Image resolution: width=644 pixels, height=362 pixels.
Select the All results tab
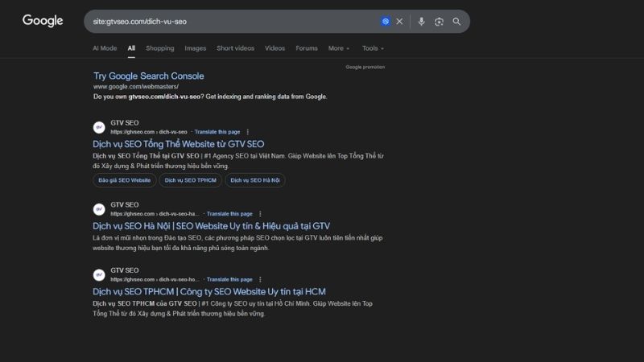tap(131, 48)
